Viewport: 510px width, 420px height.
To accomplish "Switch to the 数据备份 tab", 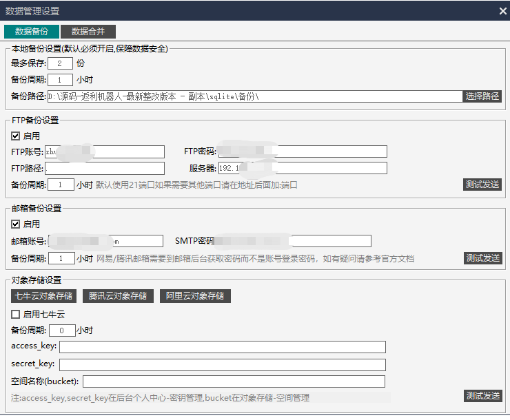I will [x=32, y=32].
